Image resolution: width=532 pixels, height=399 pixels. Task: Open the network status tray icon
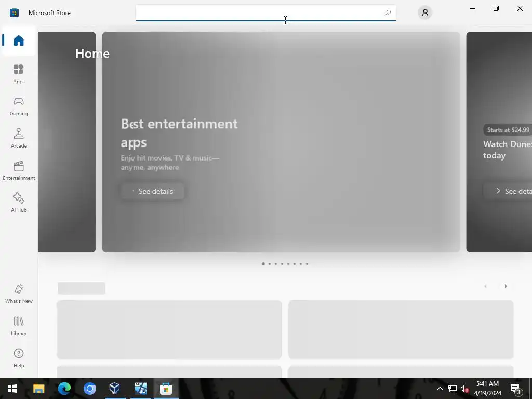(x=453, y=389)
